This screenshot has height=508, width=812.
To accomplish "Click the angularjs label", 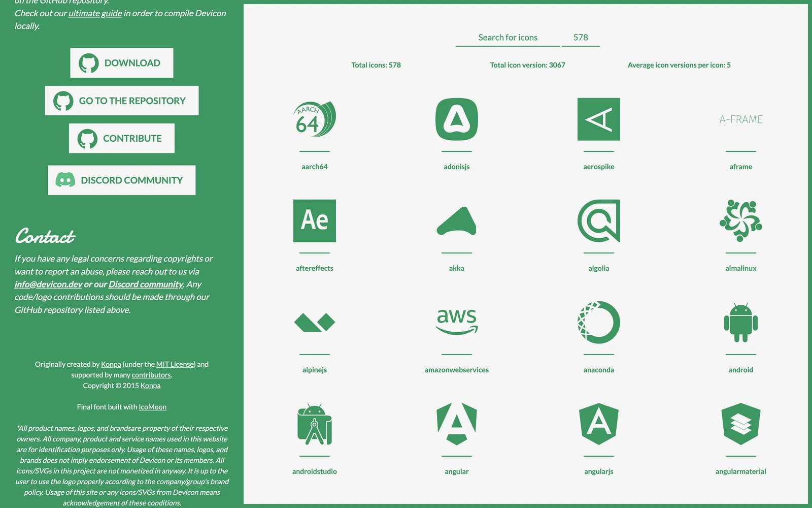I will coord(599,471).
